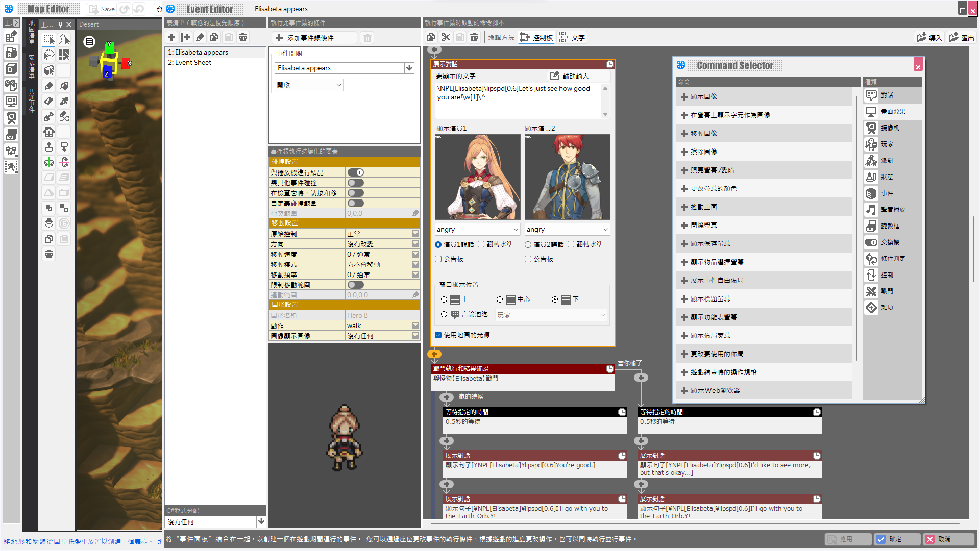Click the 條件判定 condition category icon

[871, 258]
